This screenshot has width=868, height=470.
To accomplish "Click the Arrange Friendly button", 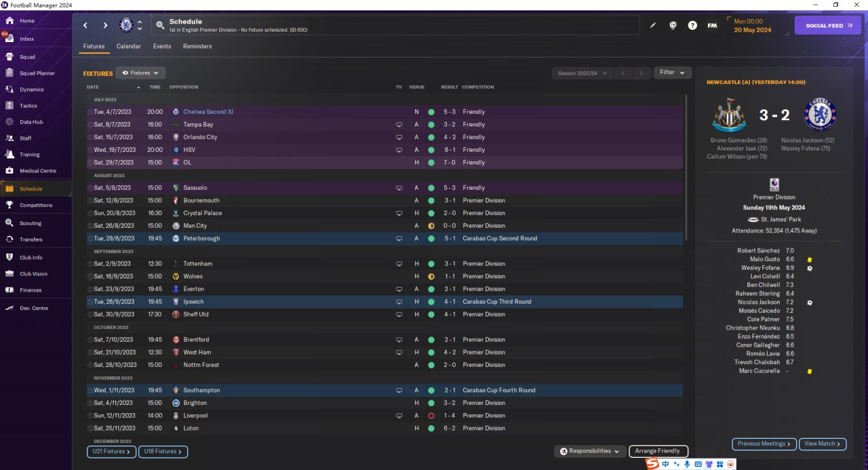I will [x=658, y=451].
